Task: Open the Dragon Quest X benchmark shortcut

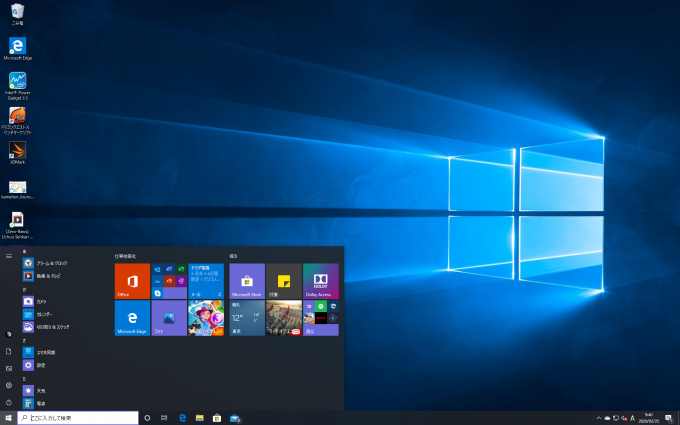Action: point(17,121)
